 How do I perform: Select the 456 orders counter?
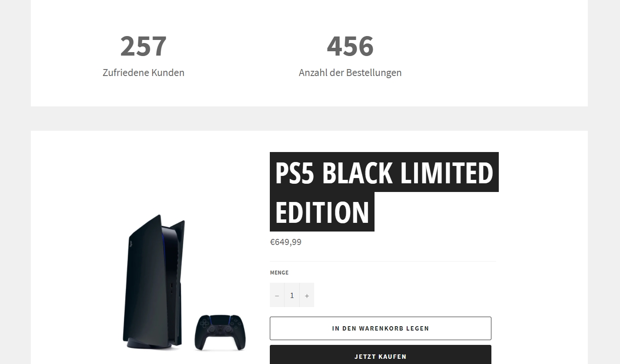click(x=350, y=46)
